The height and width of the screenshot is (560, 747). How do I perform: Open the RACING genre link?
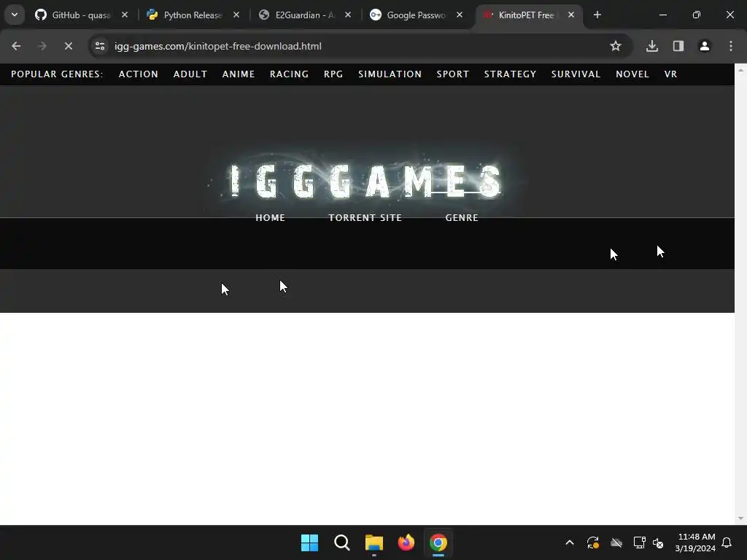289,74
